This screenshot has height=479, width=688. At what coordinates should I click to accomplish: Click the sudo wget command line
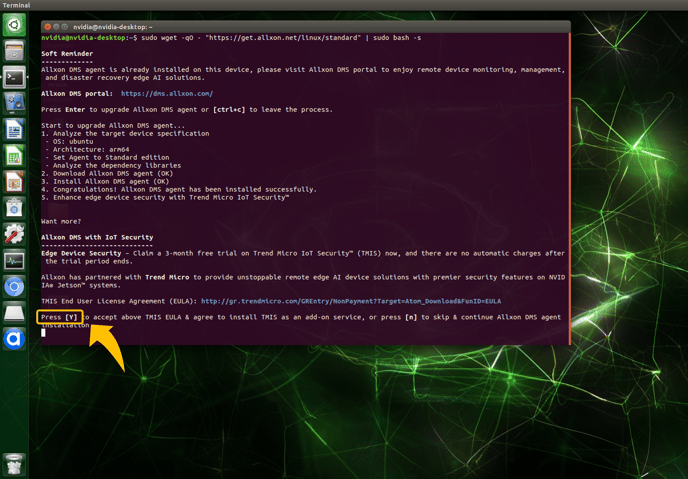pos(281,38)
